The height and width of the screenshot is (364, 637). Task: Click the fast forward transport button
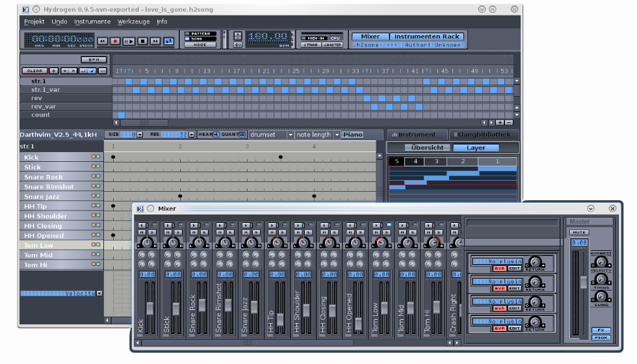click(x=155, y=41)
